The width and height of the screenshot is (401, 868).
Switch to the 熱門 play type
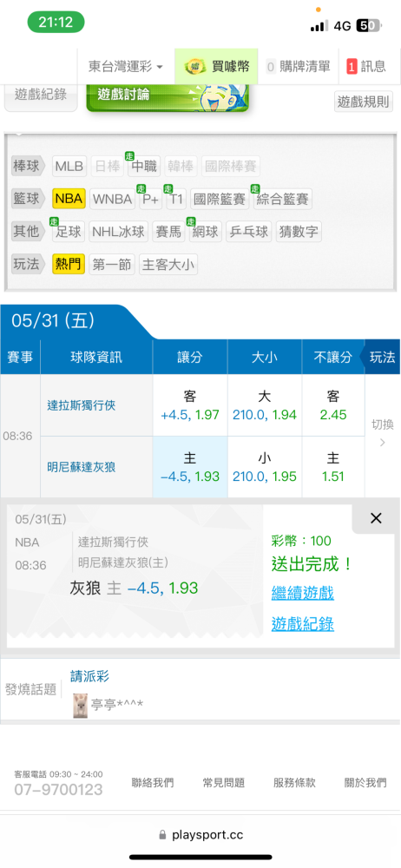(x=69, y=264)
